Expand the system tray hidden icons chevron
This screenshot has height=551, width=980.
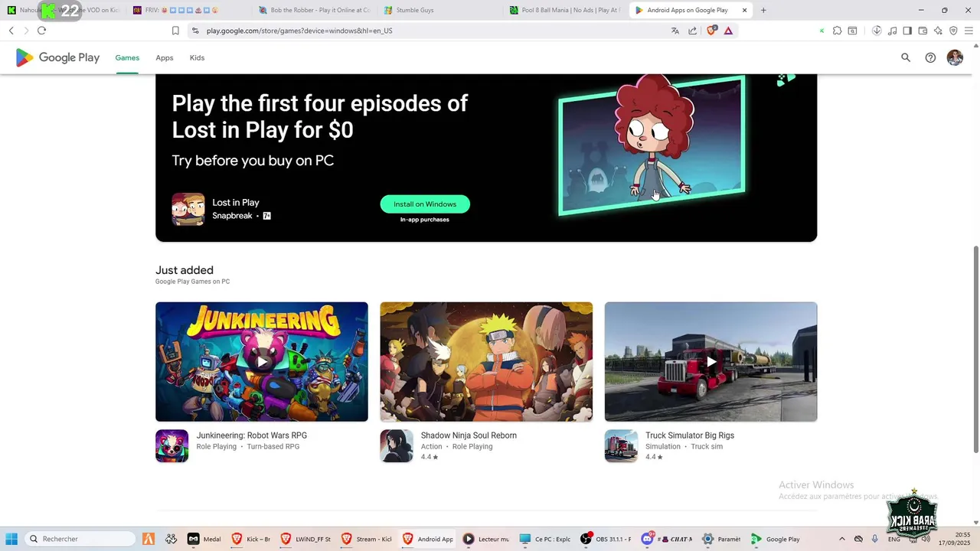coord(841,539)
